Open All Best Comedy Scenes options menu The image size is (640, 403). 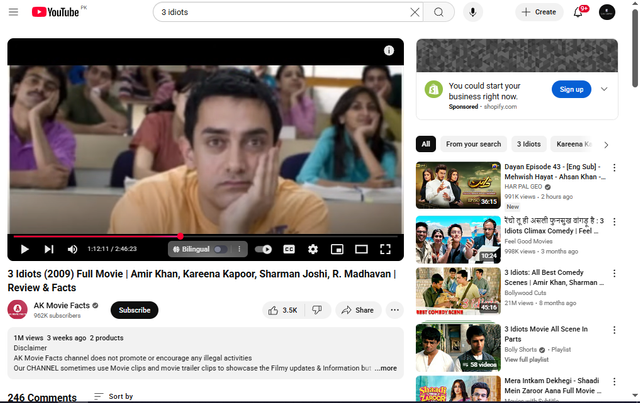tap(614, 273)
